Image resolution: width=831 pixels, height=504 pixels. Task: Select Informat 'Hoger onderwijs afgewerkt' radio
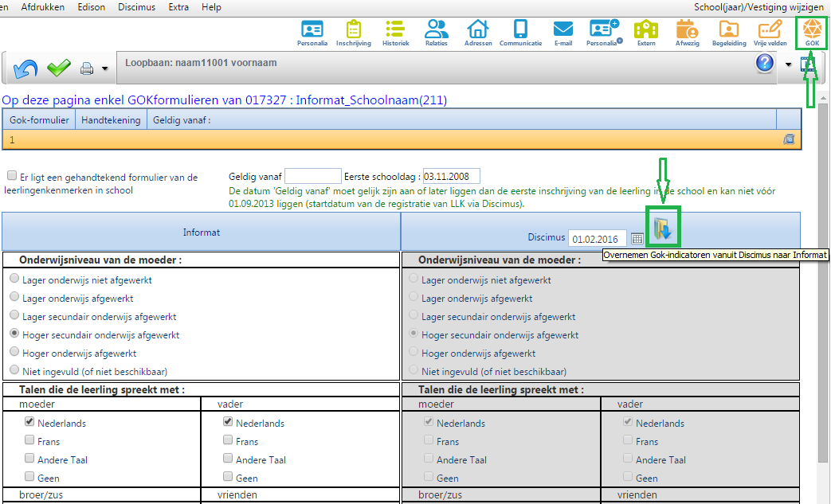tap(14, 352)
